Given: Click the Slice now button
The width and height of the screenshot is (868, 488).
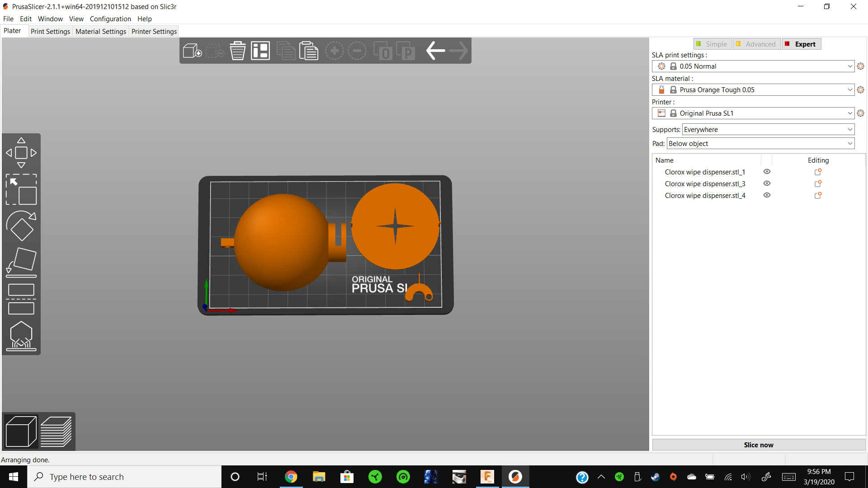Looking at the screenshot, I should tap(759, 445).
